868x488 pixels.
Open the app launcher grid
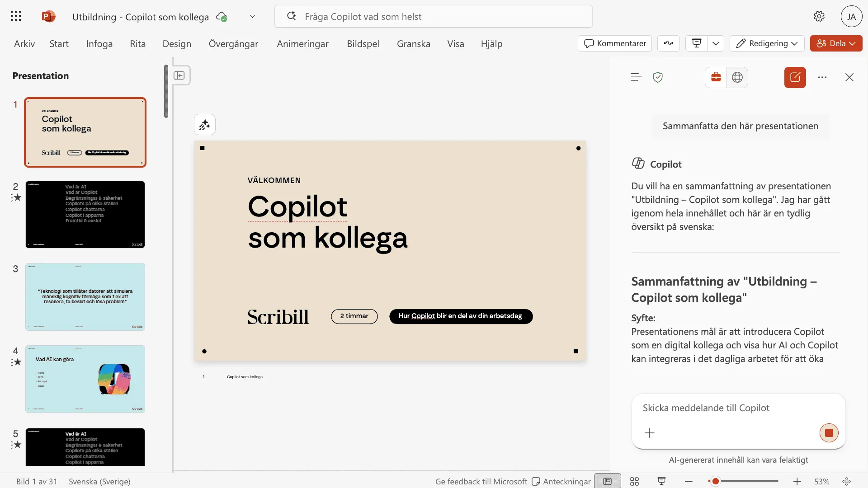pos(16,16)
